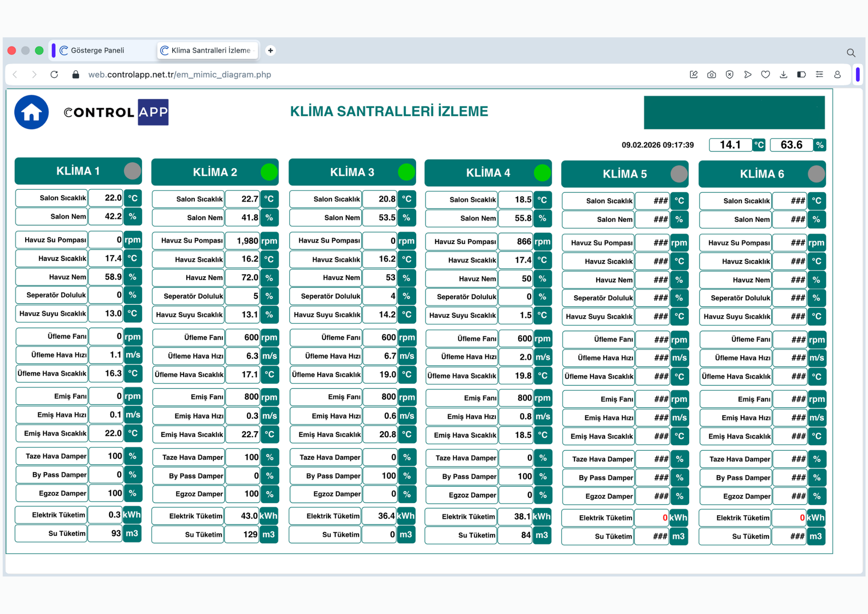Click KLİMA 4 Havuz Suyu Sıcaklık 1.5
Image resolution: width=868 pixels, height=614 pixels.
coord(516,315)
